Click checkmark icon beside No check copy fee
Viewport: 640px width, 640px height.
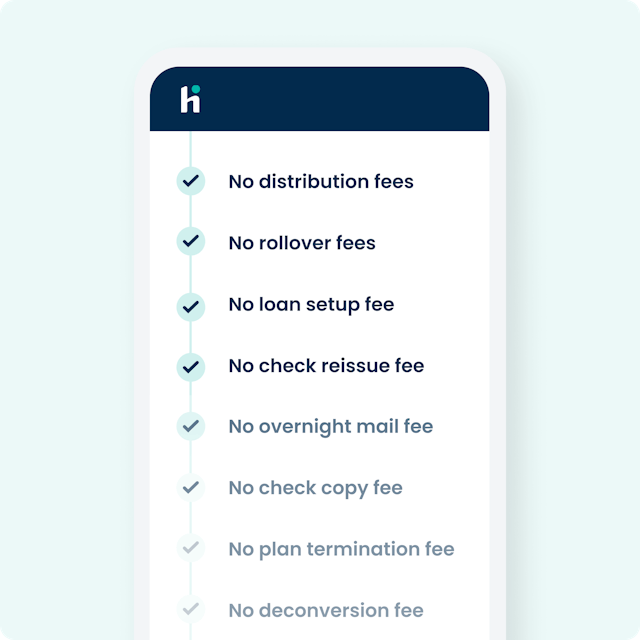[x=190, y=488]
